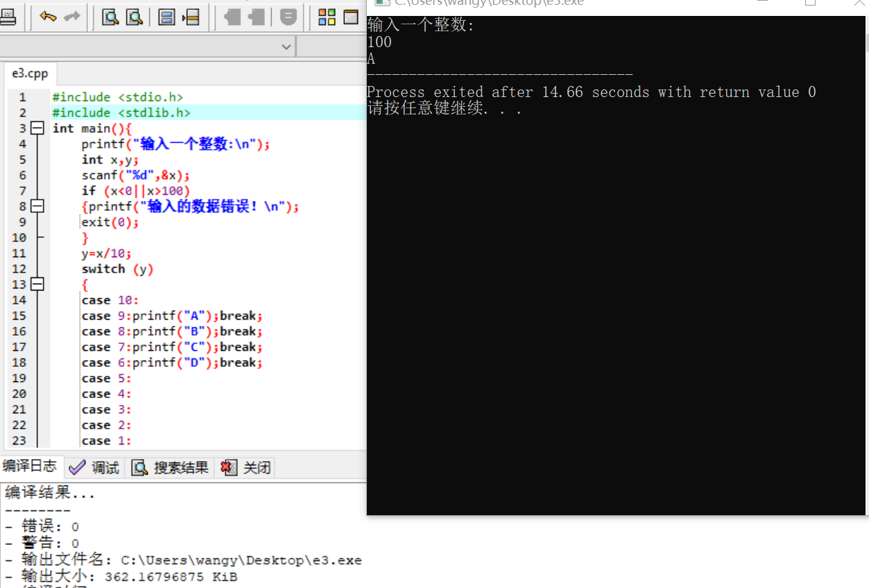
Task: Click the 'case 5:' code line
Action: (x=106, y=378)
